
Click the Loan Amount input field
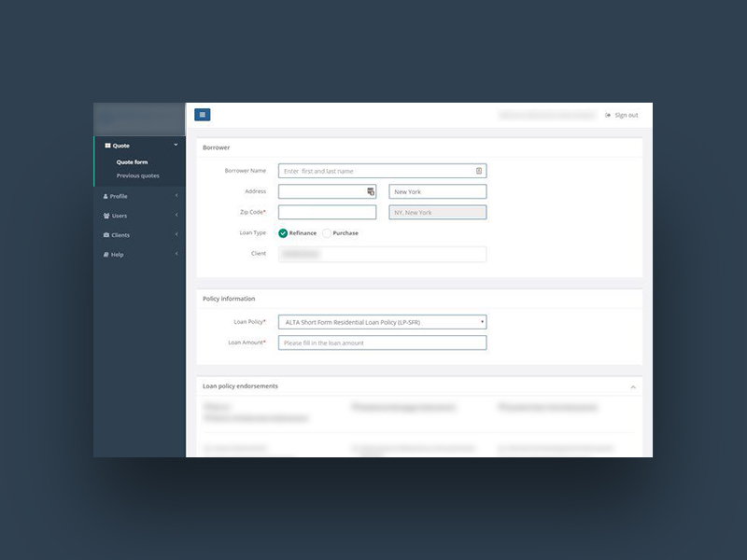pyautogui.click(x=382, y=343)
